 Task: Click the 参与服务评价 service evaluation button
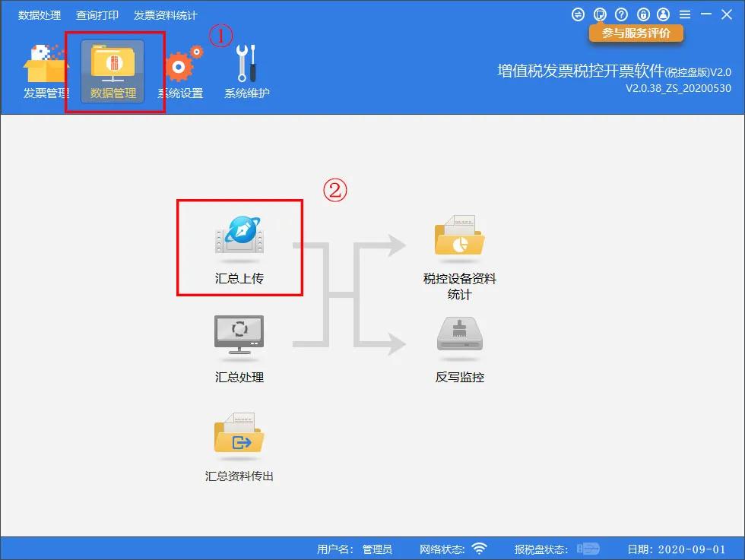pos(636,33)
